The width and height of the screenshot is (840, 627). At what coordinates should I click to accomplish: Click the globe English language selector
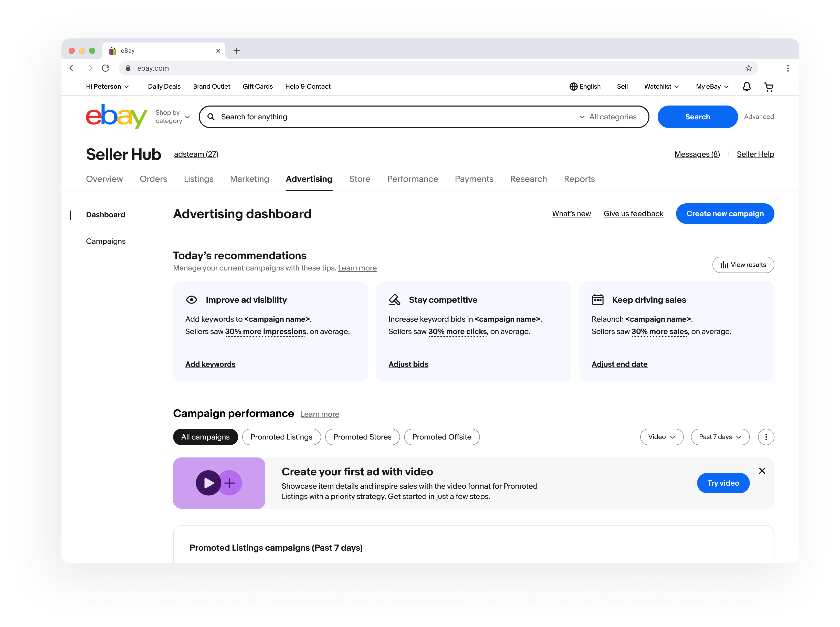tap(585, 87)
